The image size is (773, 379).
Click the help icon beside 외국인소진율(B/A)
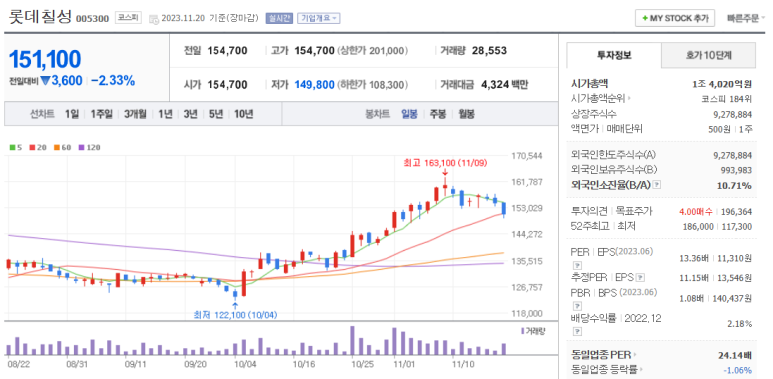pyautogui.click(x=657, y=185)
